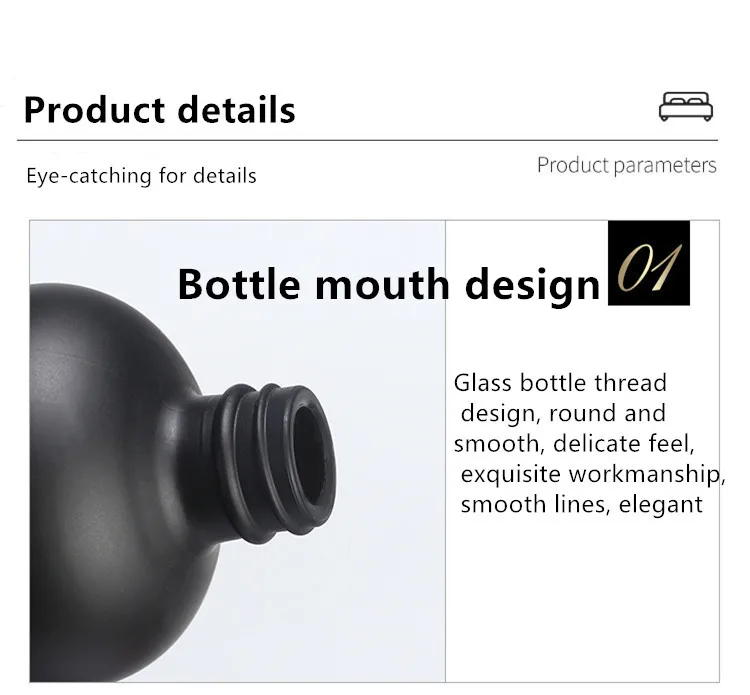
Task: Click the Product details heading
Action: pos(159,110)
